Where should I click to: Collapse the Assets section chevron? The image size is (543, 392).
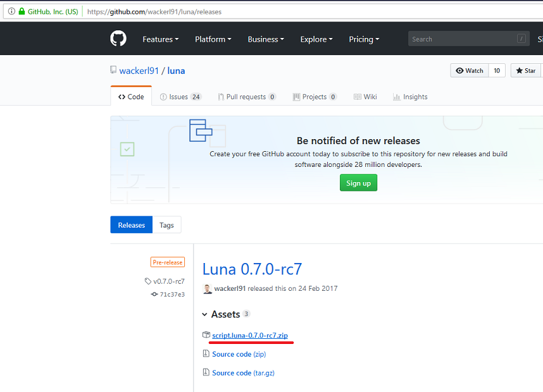tap(204, 314)
